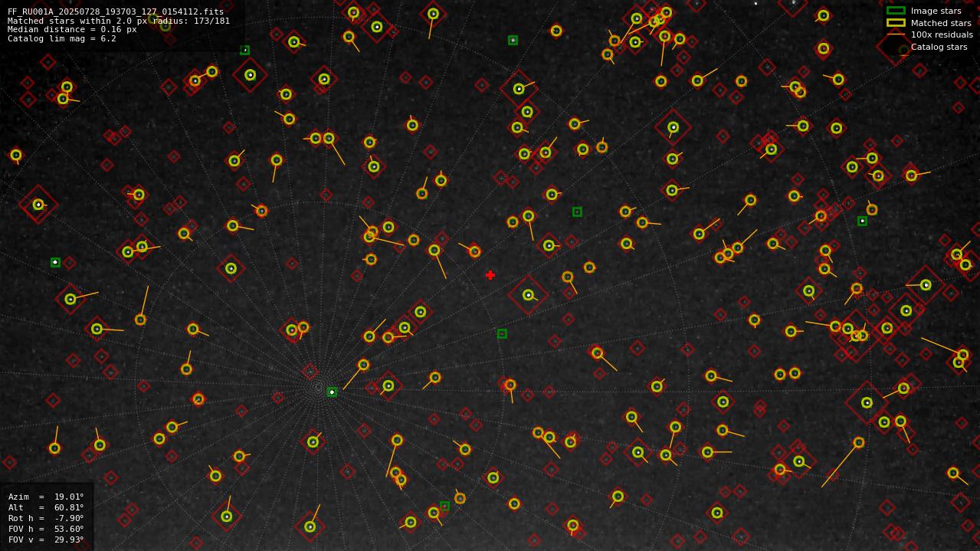Image resolution: width=980 pixels, height=551 pixels.
Task: Select the 'Image stars' legend label
Action: coord(936,11)
